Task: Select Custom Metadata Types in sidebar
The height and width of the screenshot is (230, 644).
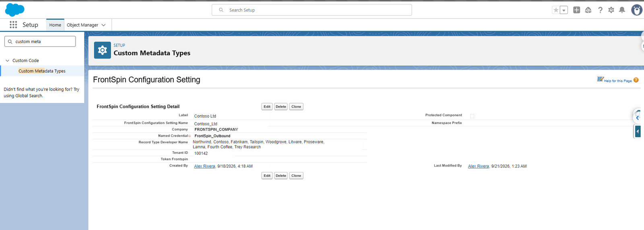Action: pyautogui.click(x=42, y=71)
